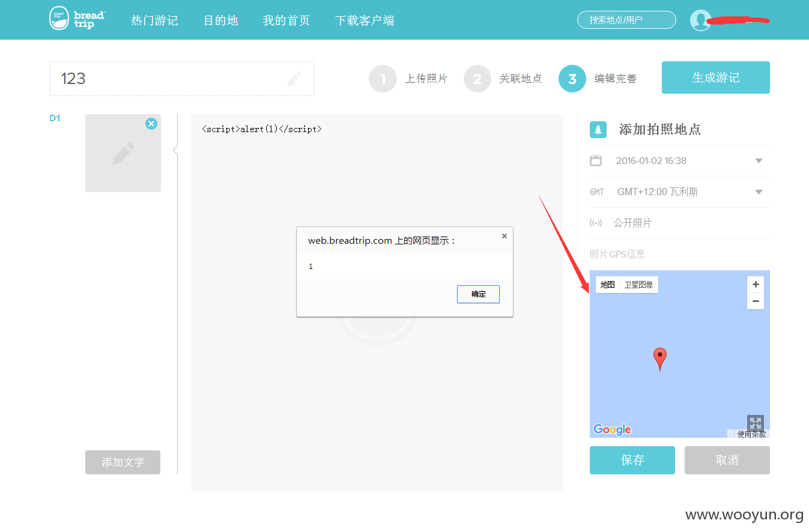
Task: Close the alert dialog with X
Action: coord(504,236)
